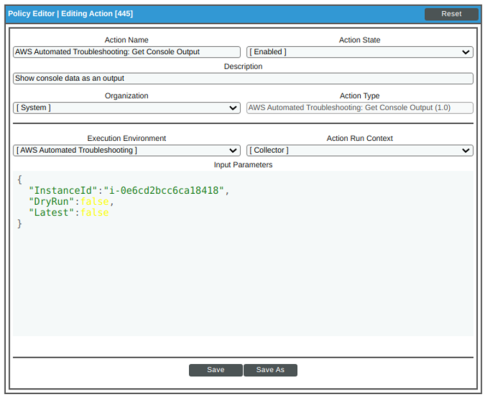Click the closing brace in the JSON editor
The height and width of the screenshot is (400, 485).
(x=19, y=224)
